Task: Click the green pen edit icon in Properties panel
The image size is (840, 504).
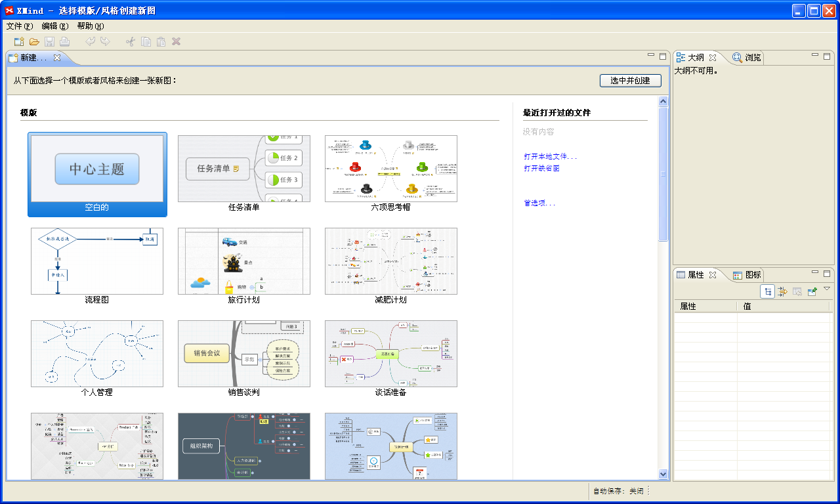Action: click(x=811, y=291)
